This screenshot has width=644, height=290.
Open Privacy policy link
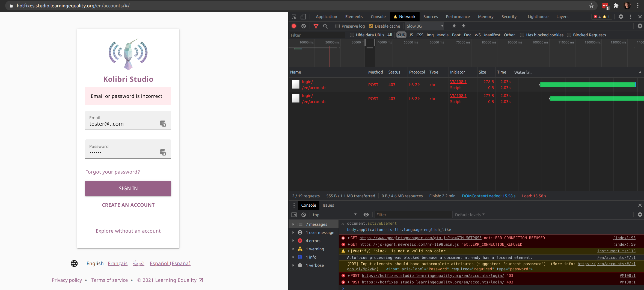click(67, 280)
